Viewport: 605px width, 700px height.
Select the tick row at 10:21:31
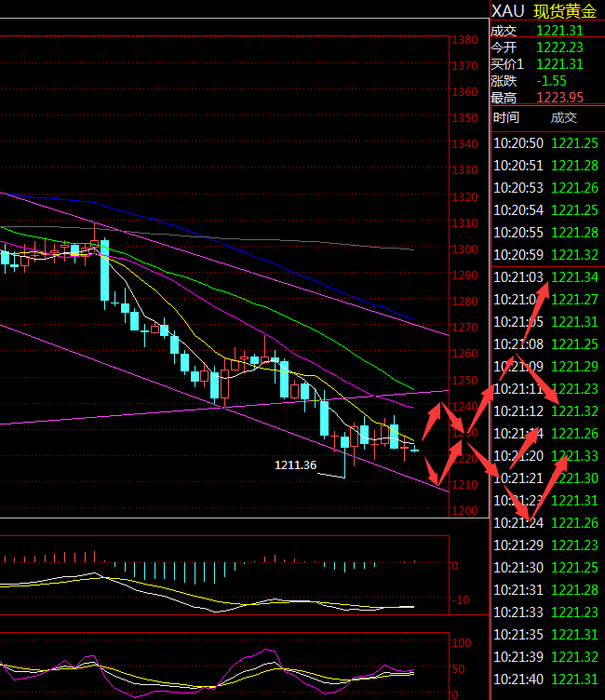pos(545,590)
